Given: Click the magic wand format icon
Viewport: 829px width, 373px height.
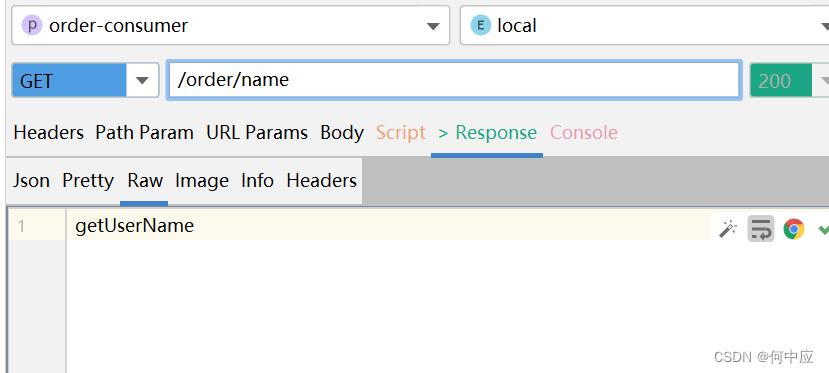Looking at the screenshot, I should 728,229.
